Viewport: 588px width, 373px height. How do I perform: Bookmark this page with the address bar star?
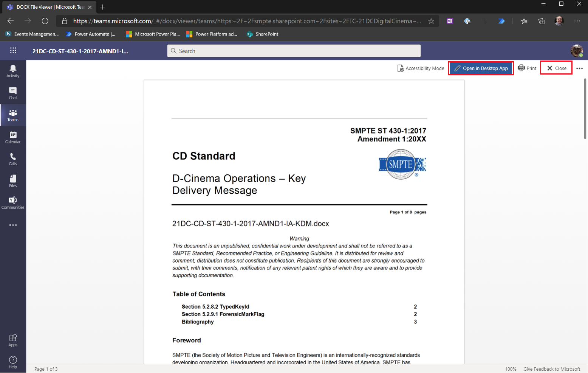coord(431,21)
